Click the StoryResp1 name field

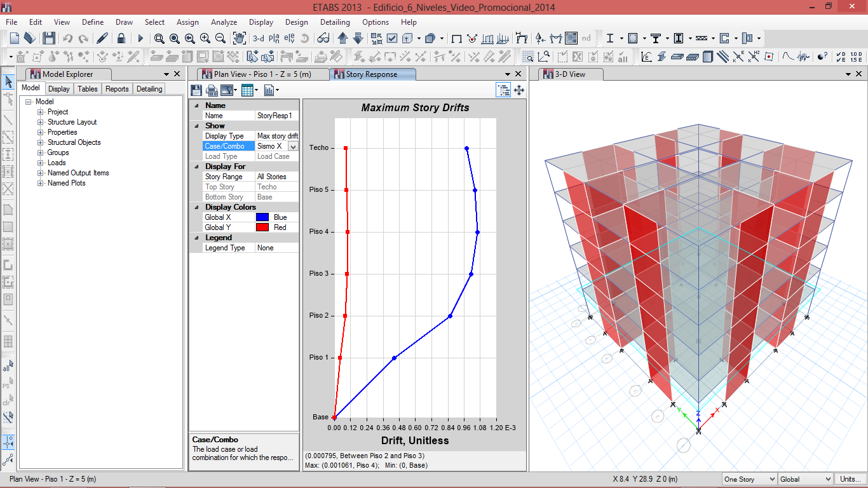[x=276, y=116]
